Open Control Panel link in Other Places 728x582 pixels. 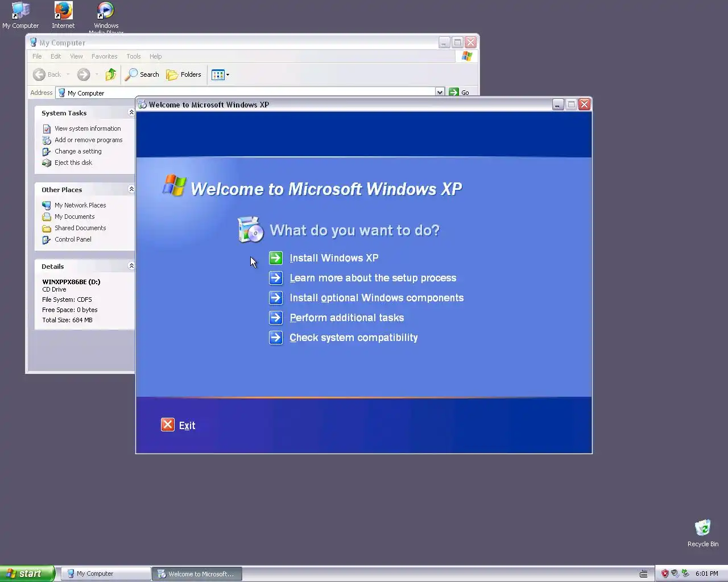coord(73,239)
